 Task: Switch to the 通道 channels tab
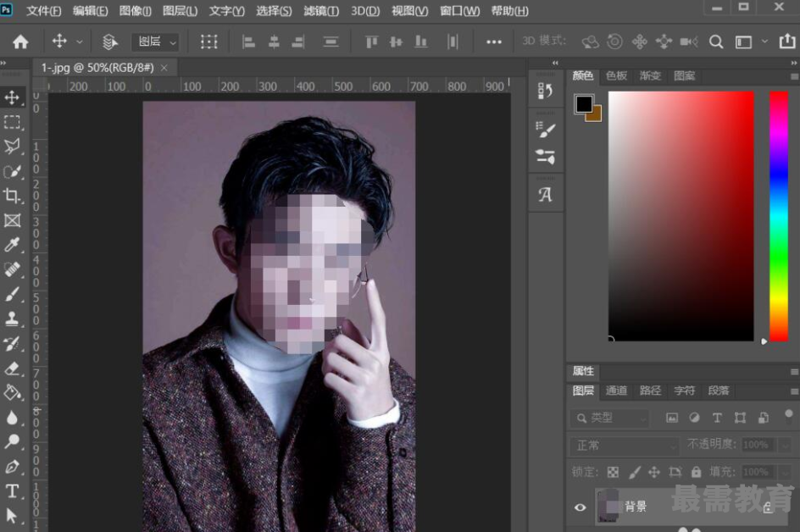click(616, 391)
